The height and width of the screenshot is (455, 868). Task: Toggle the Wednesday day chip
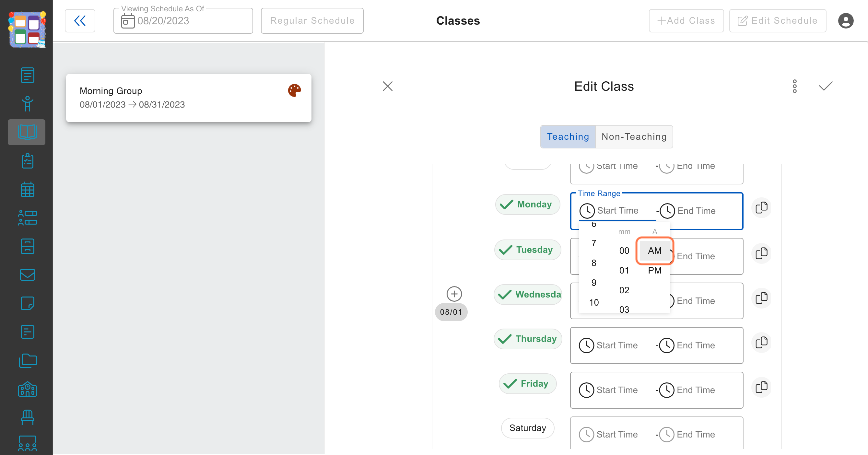click(x=528, y=294)
